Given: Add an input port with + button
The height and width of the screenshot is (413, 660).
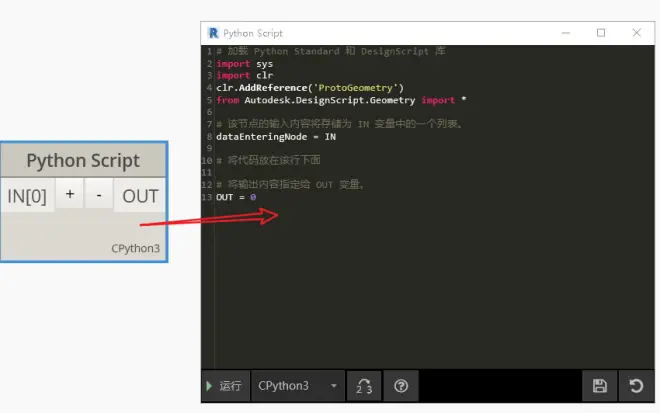Looking at the screenshot, I should pyautogui.click(x=70, y=194).
